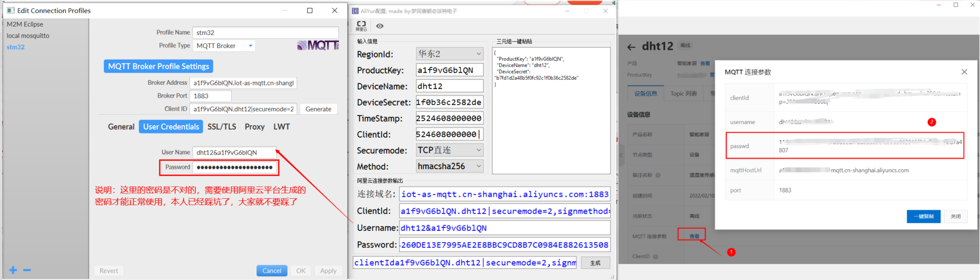The height and width of the screenshot is (280, 980).
Task: Switch to the LWT tab
Action: point(282,127)
